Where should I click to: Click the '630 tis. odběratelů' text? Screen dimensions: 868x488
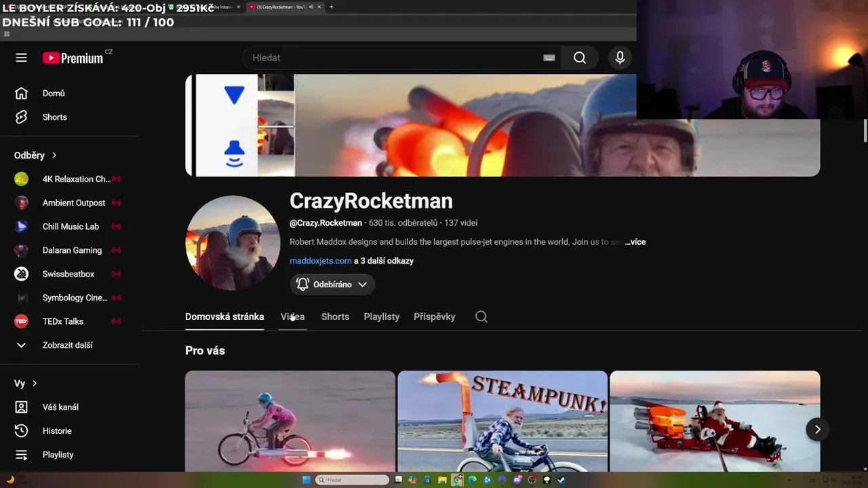tap(403, 223)
